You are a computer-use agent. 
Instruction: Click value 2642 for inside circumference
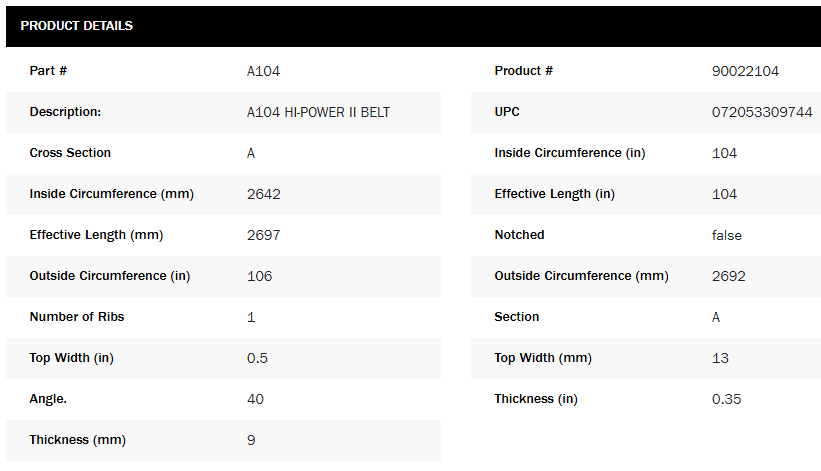click(x=264, y=194)
